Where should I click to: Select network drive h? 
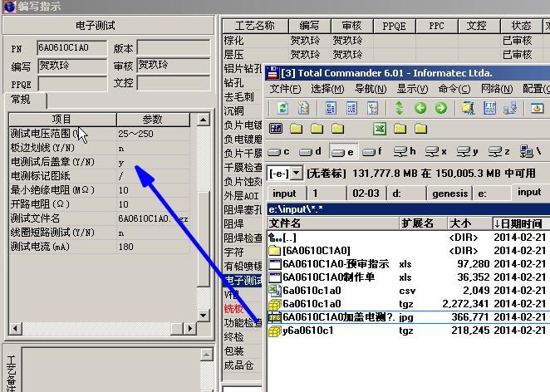[405, 152]
